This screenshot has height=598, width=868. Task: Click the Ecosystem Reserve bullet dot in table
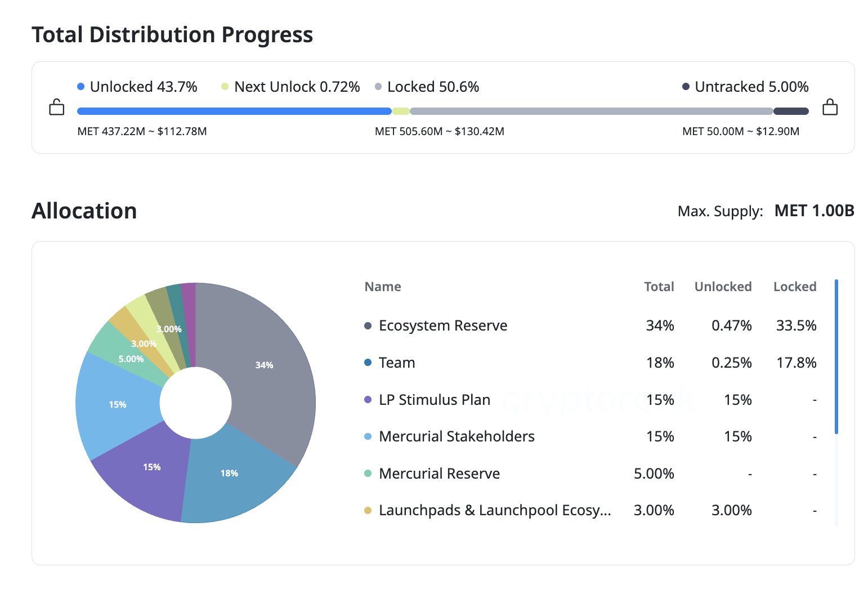(x=368, y=326)
